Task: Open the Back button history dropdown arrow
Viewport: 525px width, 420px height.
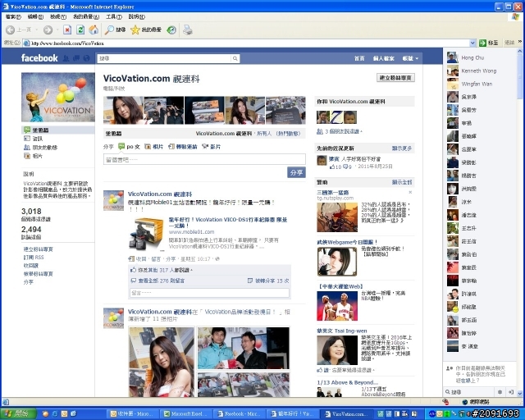Action: pyautogui.click(x=36, y=30)
